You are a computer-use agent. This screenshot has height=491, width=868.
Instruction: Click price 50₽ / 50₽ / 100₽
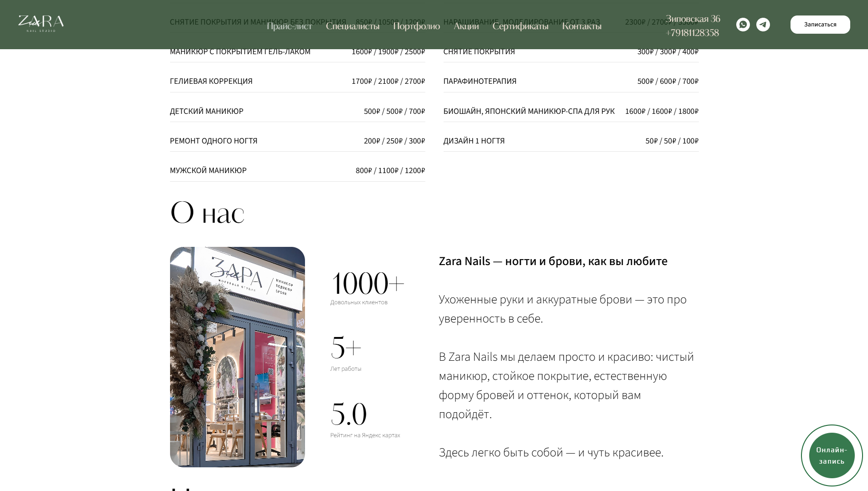pos(672,141)
